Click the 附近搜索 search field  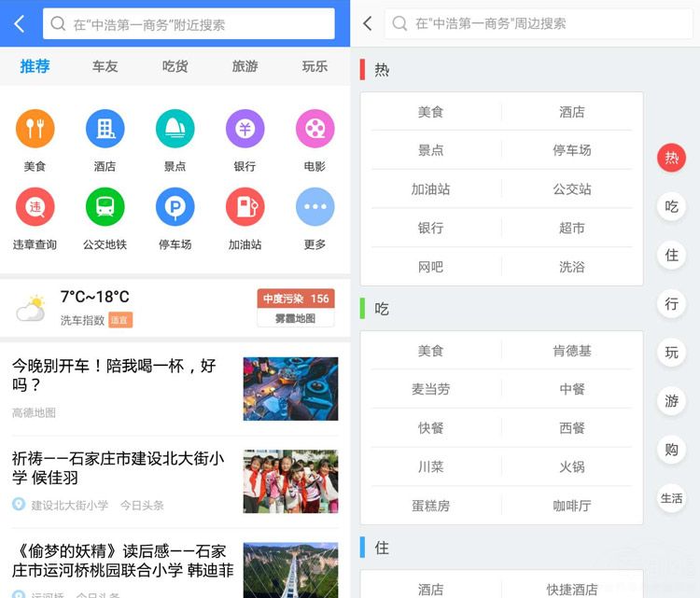point(189,24)
